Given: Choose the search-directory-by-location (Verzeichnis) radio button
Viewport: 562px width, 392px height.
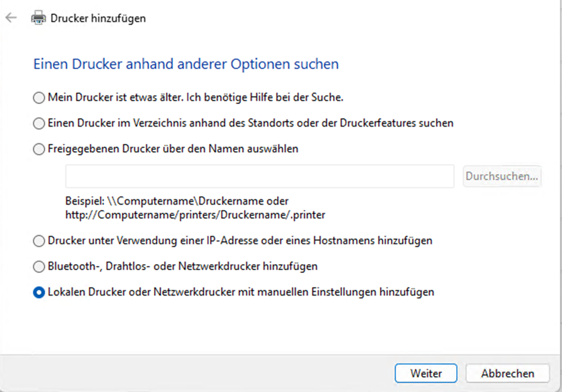Looking at the screenshot, I should click(39, 124).
